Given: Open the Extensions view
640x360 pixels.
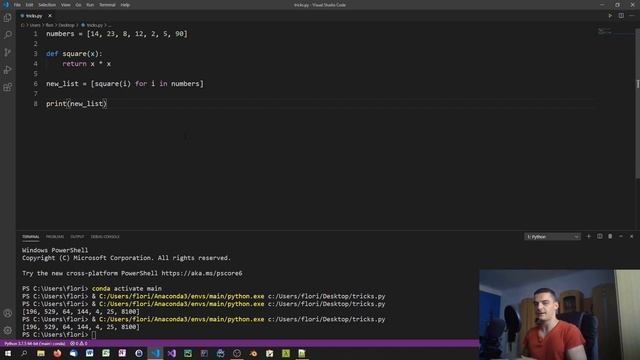Looking at the screenshot, I should 7,87.
